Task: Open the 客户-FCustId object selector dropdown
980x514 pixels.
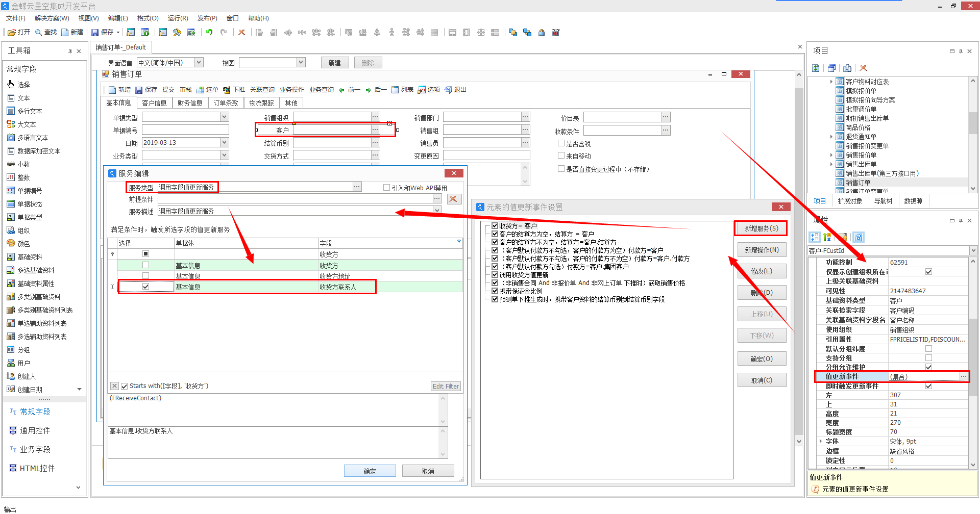Action: click(973, 250)
